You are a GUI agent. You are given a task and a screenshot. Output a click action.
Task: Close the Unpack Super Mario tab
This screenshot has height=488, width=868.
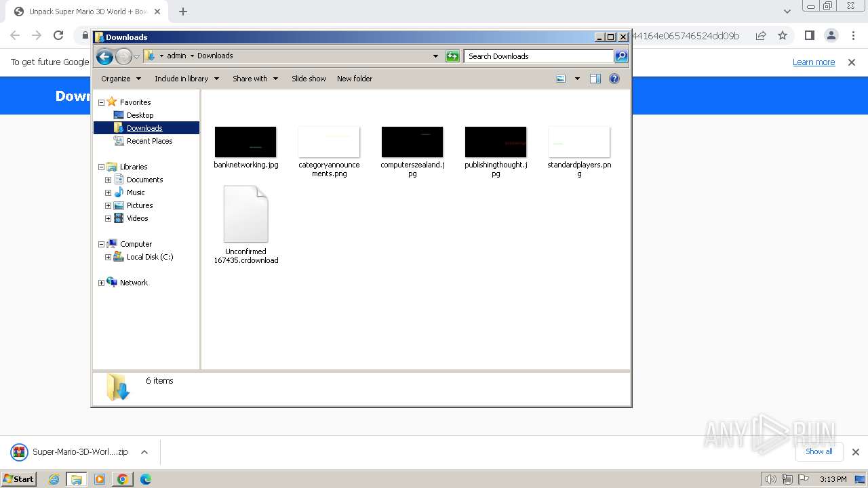point(157,12)
